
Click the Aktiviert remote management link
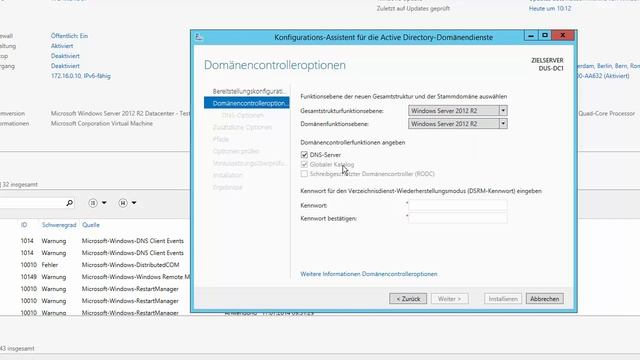tap(62, 46)
